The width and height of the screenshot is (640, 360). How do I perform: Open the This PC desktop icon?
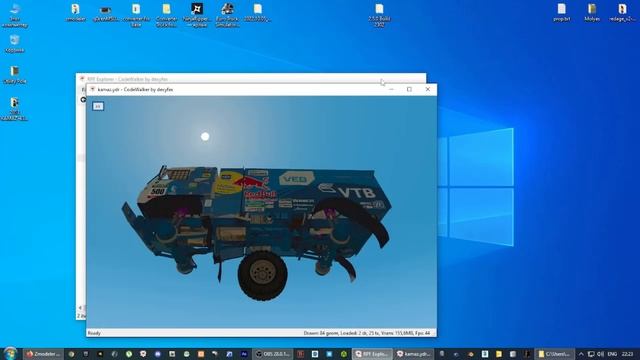pos(15,16)
